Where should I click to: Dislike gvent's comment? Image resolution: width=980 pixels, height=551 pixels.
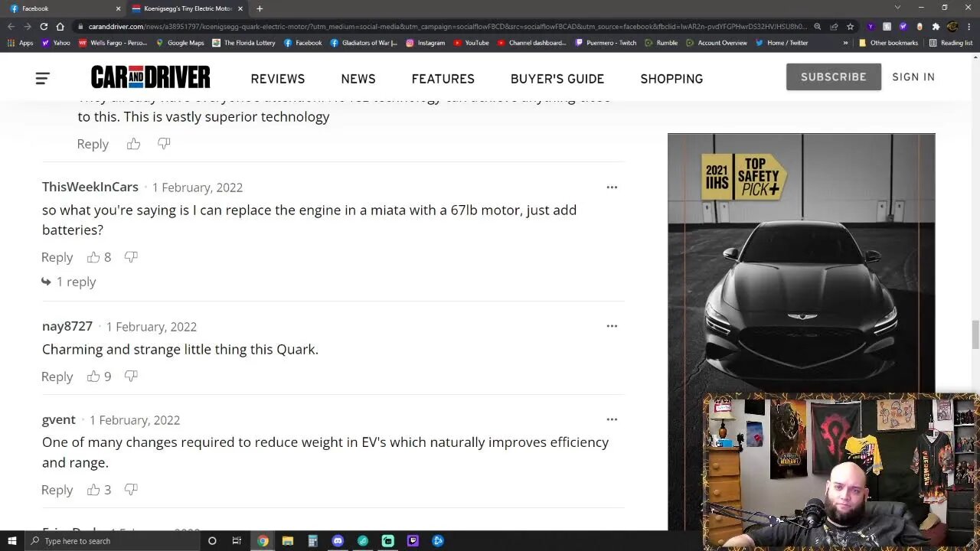click(x=131, y=490)
